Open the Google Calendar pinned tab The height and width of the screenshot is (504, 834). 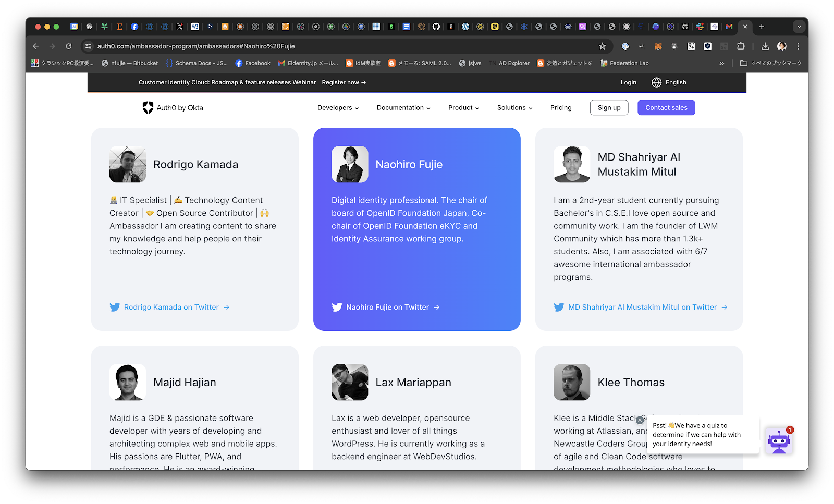coord(74,27)
